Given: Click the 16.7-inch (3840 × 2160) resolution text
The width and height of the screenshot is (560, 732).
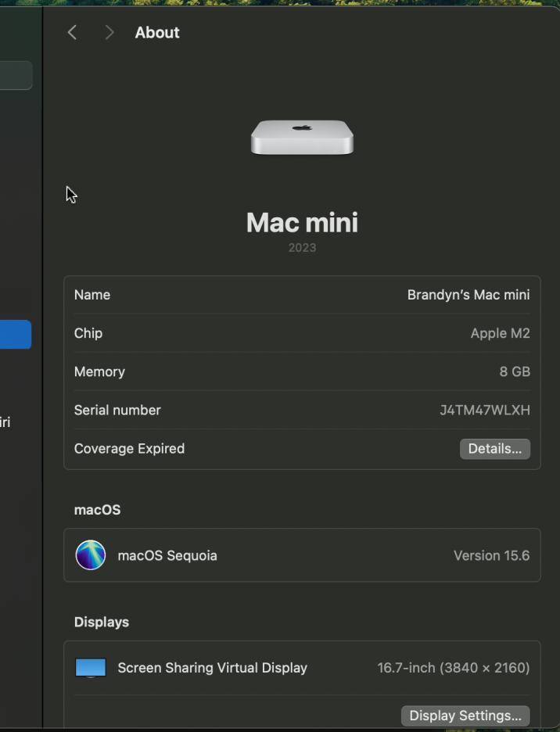Looking at the screenshot, I should pyautogui.click(x=454, y=668).
